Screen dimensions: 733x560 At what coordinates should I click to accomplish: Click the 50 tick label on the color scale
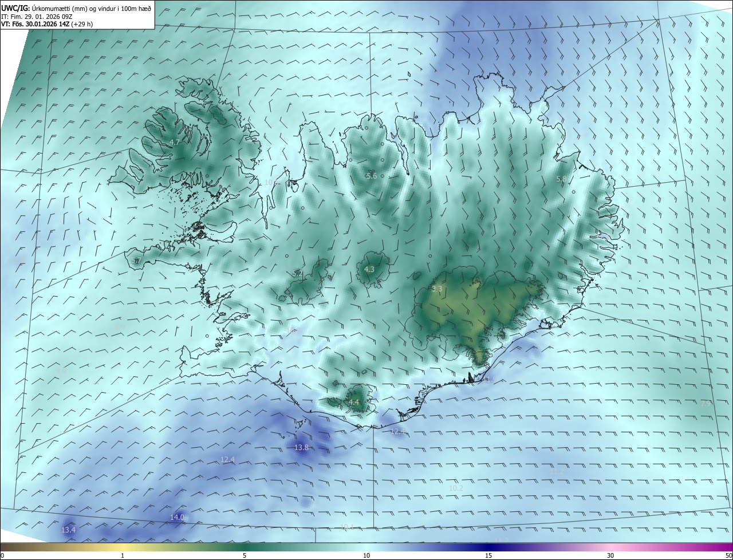(728, 555)
